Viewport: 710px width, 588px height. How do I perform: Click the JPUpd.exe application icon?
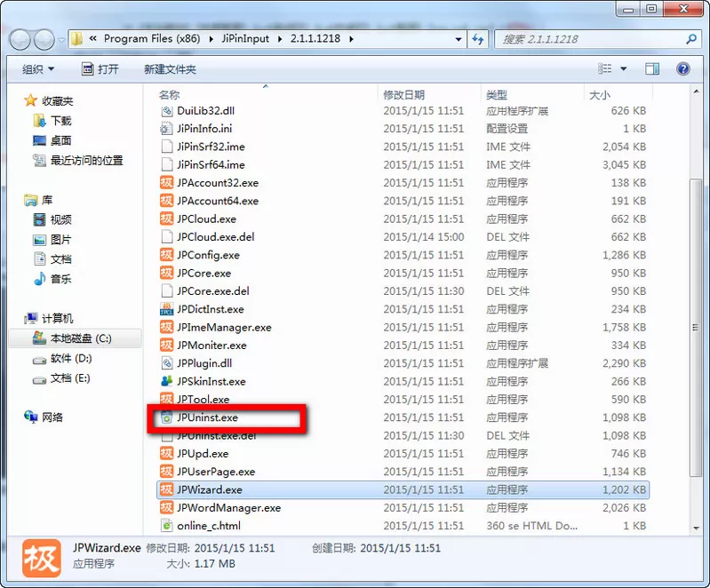coord(167,454)
